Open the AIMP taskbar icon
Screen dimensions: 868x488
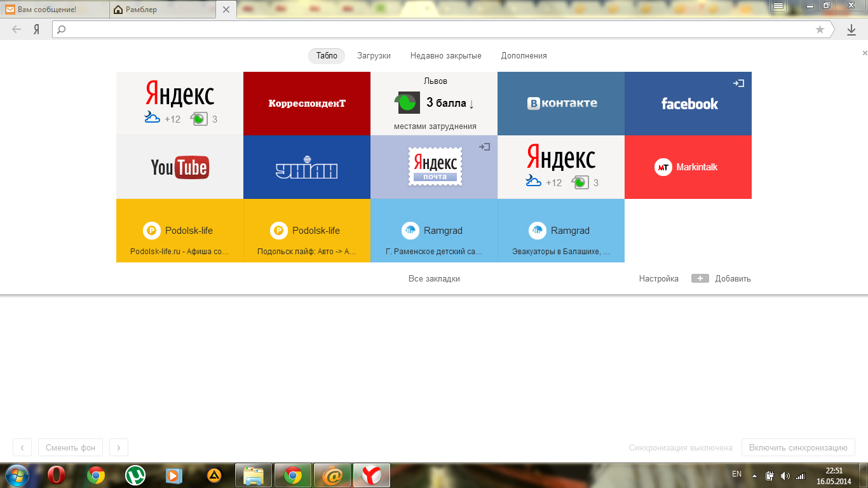click(x=214, y=475)
